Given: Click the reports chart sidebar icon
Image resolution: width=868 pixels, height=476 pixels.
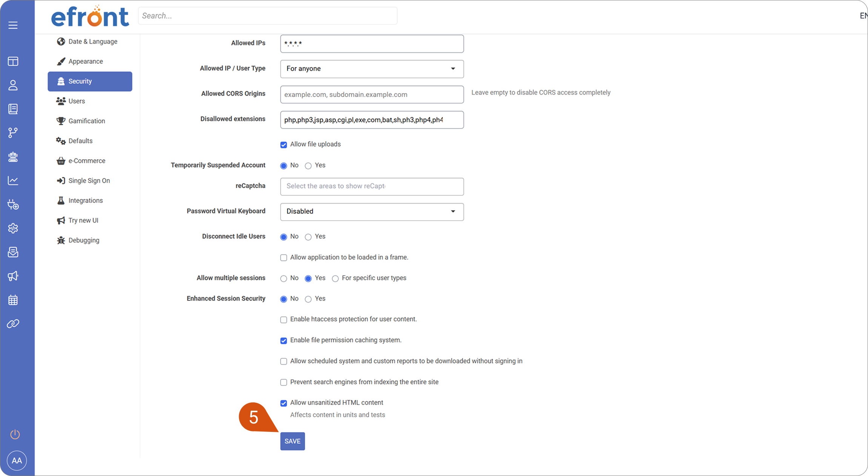Looking at the screenshot, I should [x=13, y=181].
